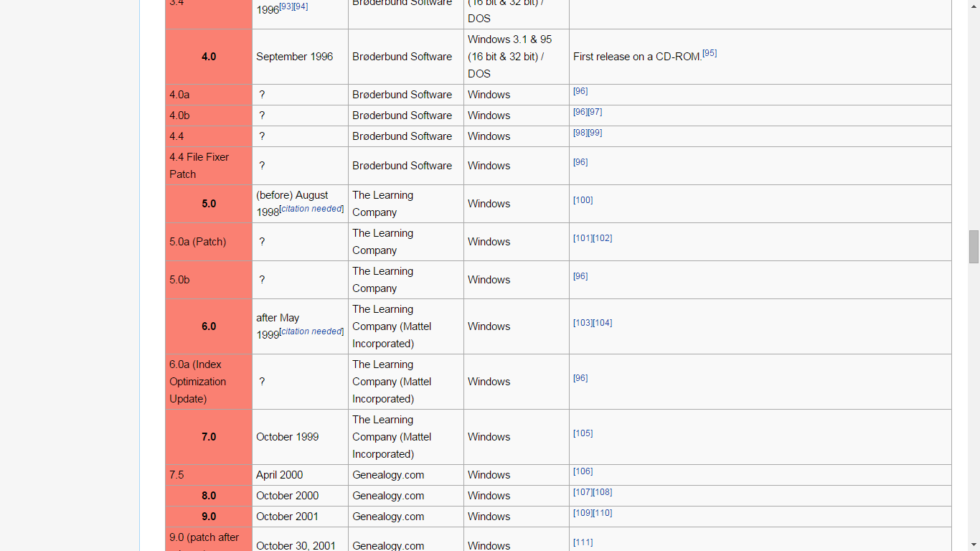
Task: Click citation [104] in the 6.0 row
Action: (x=604, y=322)
